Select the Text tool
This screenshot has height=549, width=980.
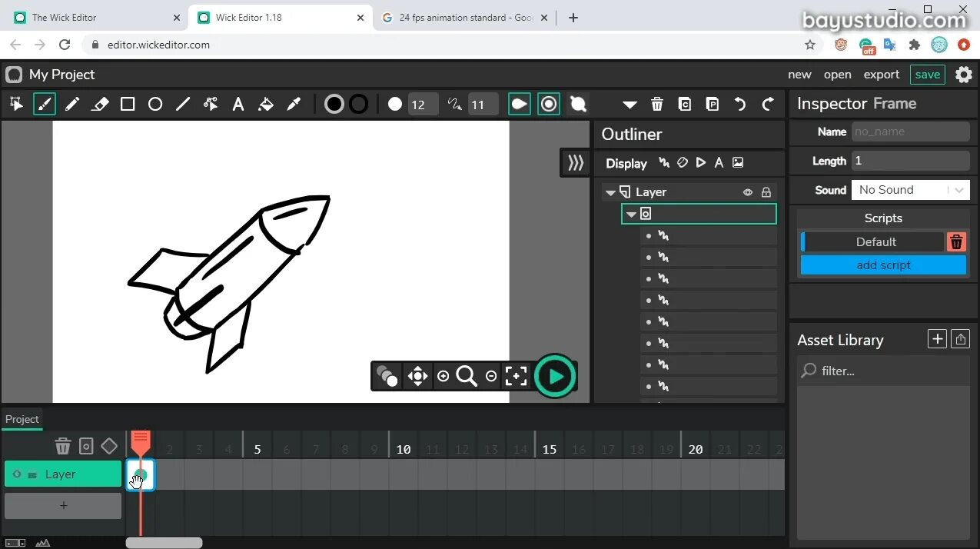coord(238,104)
